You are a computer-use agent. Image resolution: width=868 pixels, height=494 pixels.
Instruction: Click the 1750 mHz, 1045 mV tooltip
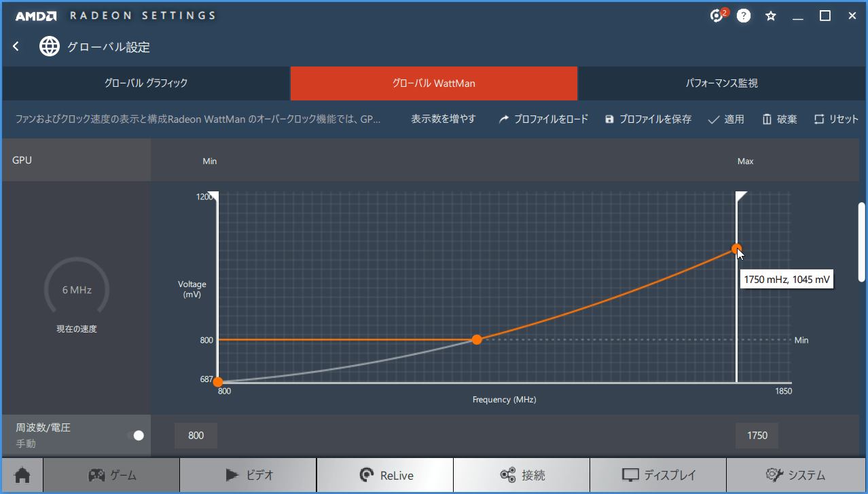point(786,280)
